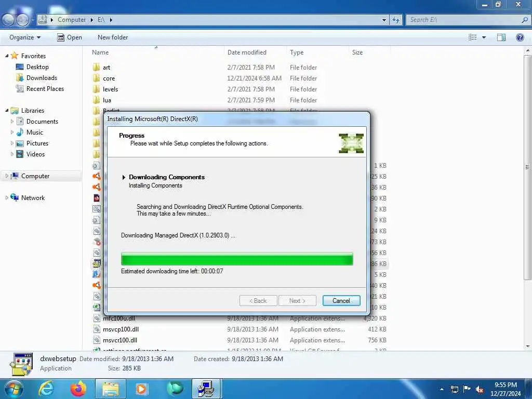The width and height of the screenshot is (532, 399).
Task: Select the msvcr100.dll file icon
Action: pos(96,340)
